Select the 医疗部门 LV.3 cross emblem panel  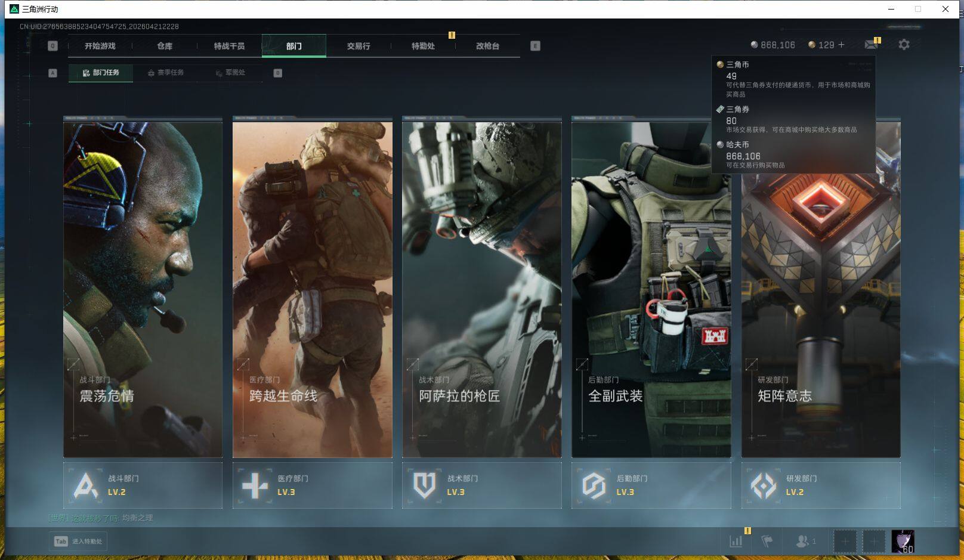pyautogui.click(x=312, y=485)
